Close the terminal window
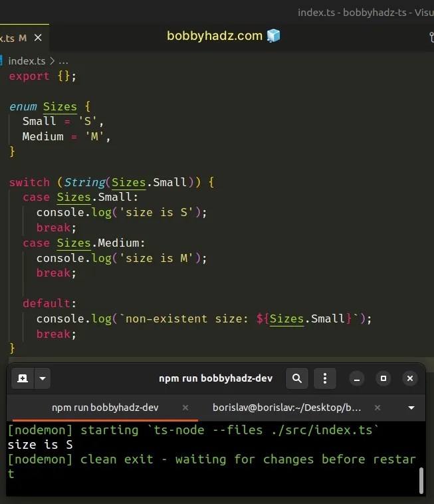This screenshot has width=434, height=504. pyautogui.click(x=410, y=378)
